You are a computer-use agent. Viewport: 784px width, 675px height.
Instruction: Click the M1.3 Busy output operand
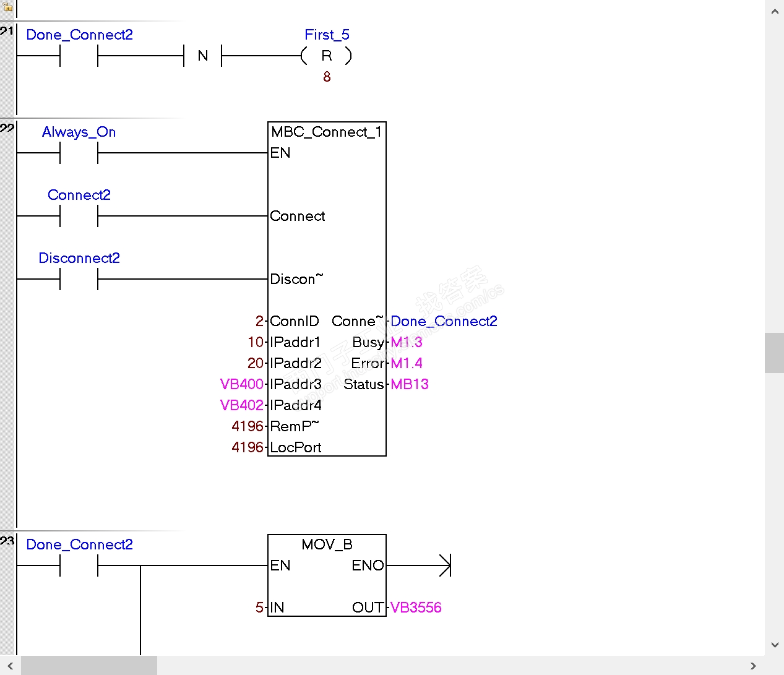click(x=407, y=342)
